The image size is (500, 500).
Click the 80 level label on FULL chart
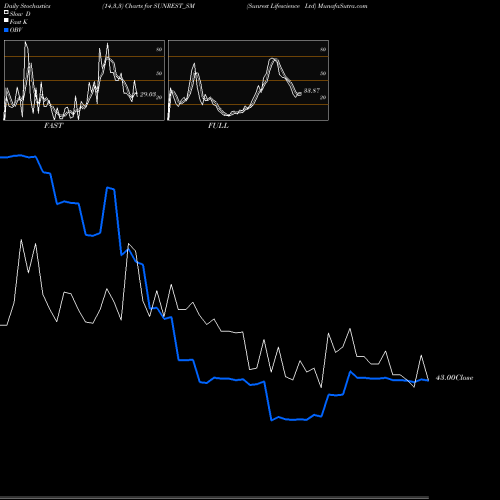point(323,49)
